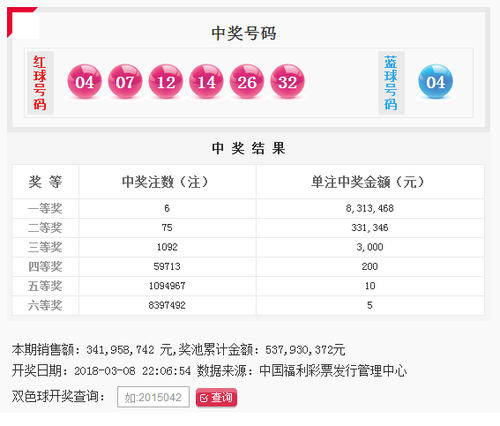This screenshot has width=500, height=426.
Task: Click the 奖等 column header
Action: 45,182
